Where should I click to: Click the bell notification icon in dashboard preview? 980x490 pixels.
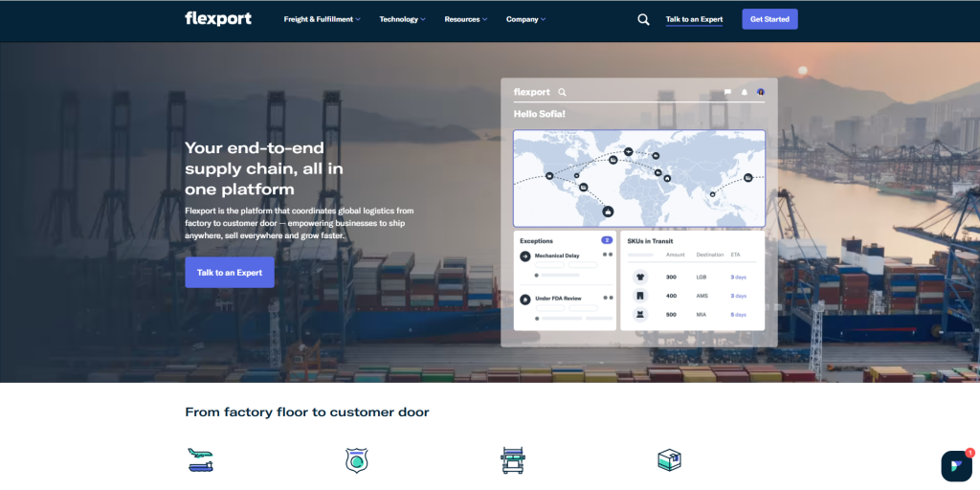[745, 92]
